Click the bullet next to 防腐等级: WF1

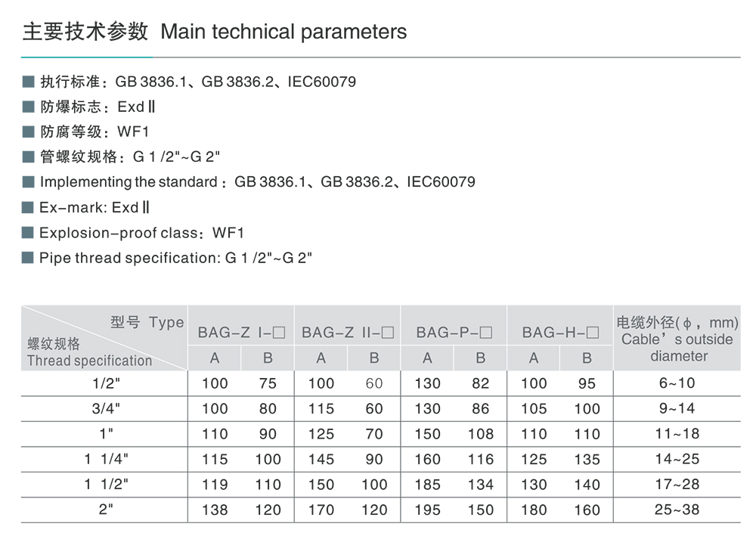[x=29, y=132]
